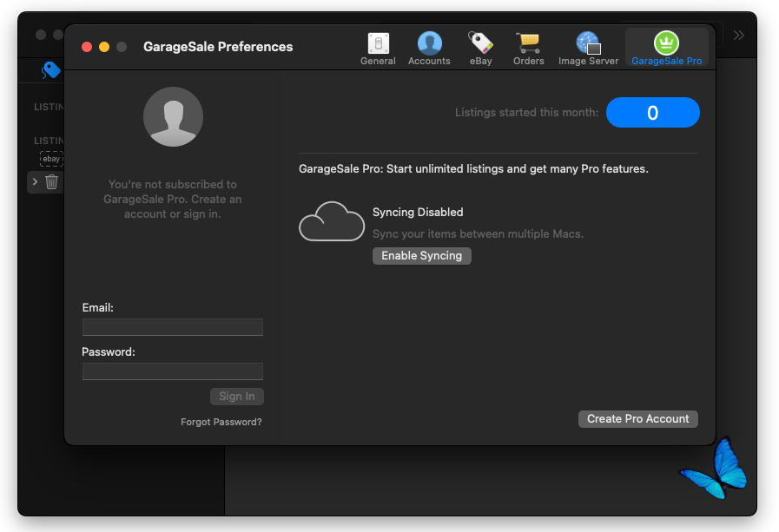Open the Image Server preferences tab
The height and width of the screenshot is (532, 779).
pyautogui.click(x=588, y=49)
